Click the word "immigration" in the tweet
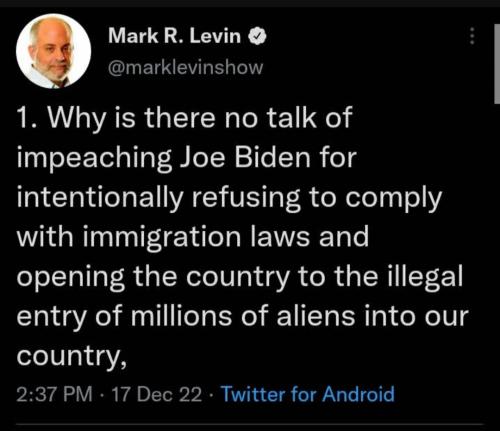The image size is (500, 431). (162, 238)
